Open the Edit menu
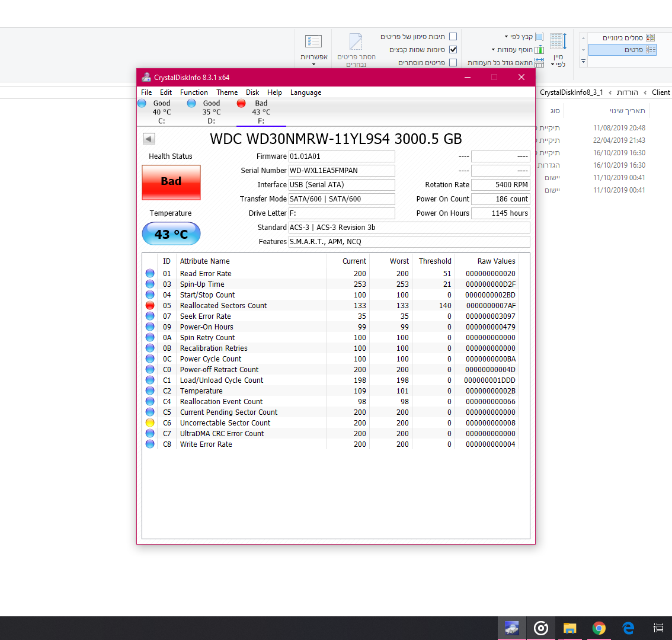The width and height of the screenshot is (672, 640). [166, 92]
